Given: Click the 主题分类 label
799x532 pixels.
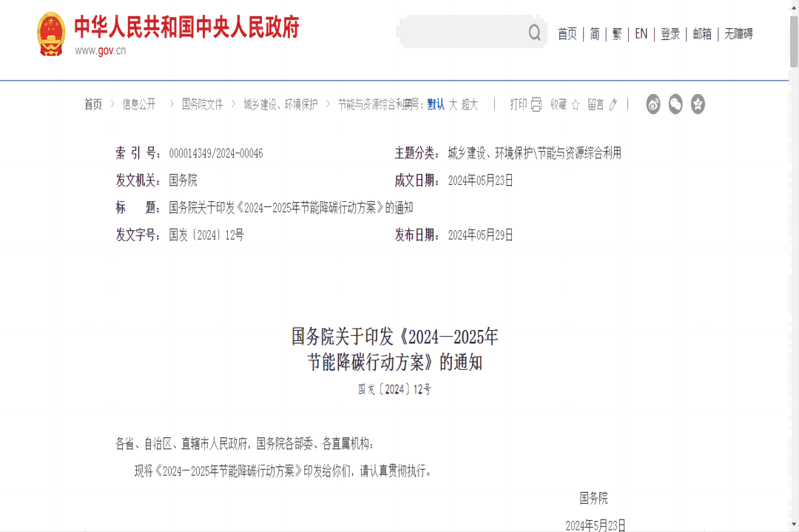Looking at the screenshot, I should [417, 153].
